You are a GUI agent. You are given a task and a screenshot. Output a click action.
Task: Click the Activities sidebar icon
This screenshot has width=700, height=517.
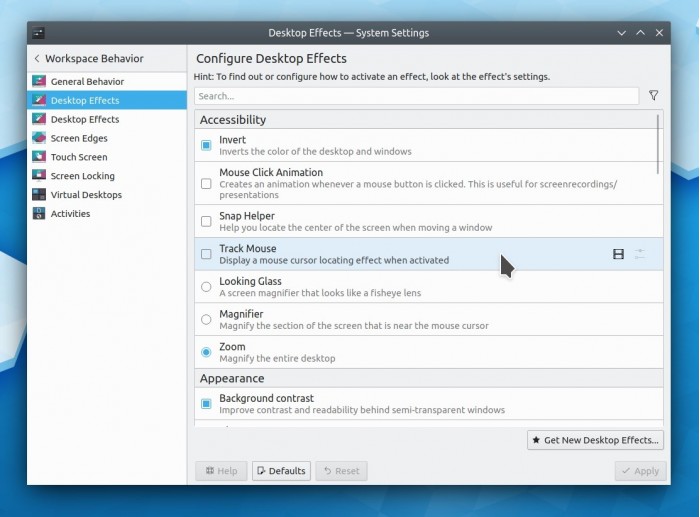(39, 214)
